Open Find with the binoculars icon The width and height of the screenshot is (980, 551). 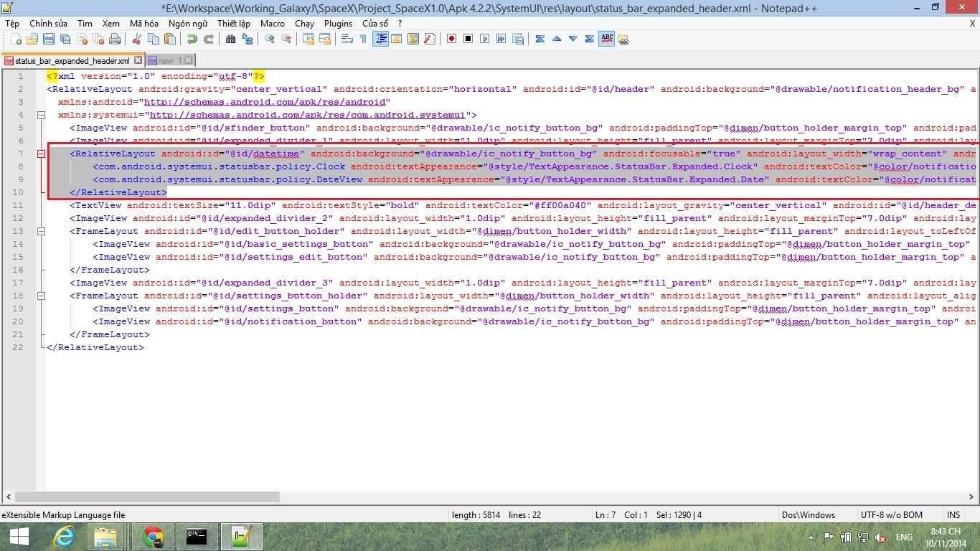click(x=230, y=39)
